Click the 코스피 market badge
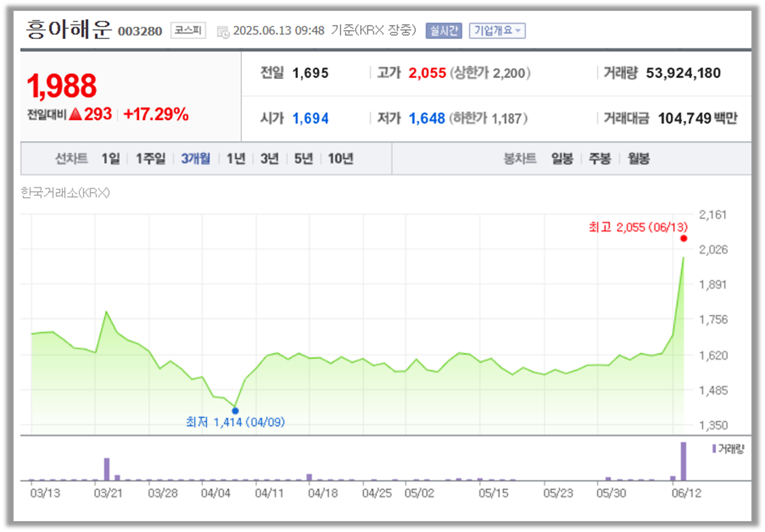The height and width of the screenshot is (532, 765). [188, 30]
